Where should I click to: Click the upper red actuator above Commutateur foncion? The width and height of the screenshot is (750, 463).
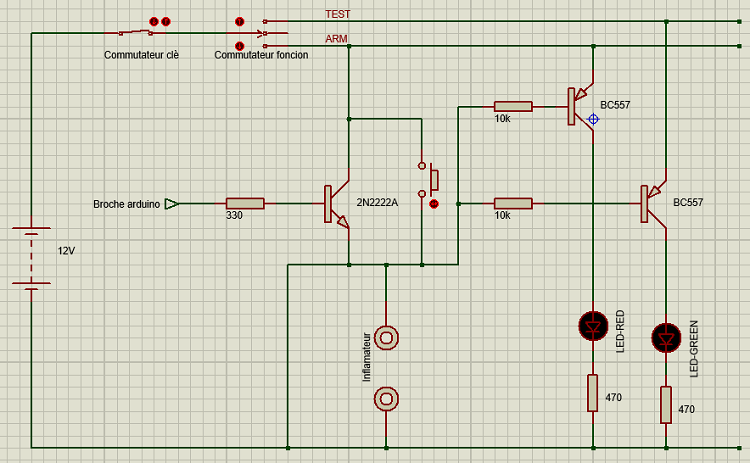[x=240, y=22]
